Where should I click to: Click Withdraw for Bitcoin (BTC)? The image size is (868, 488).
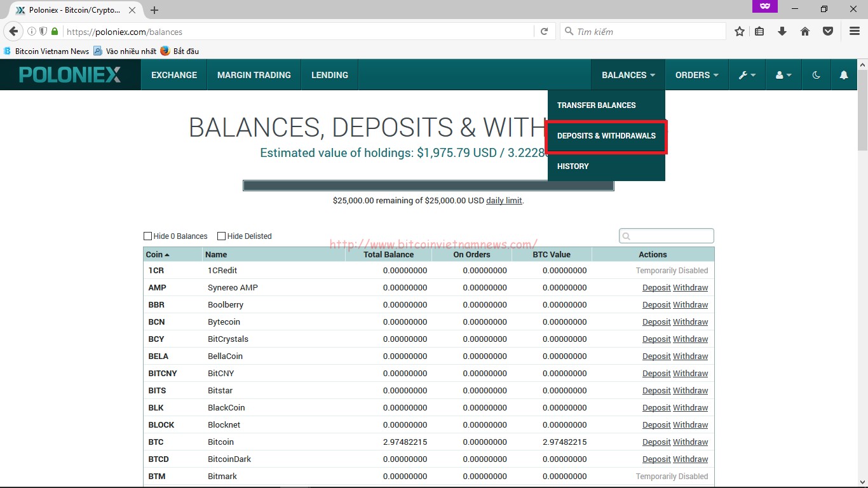click(691, 442)
